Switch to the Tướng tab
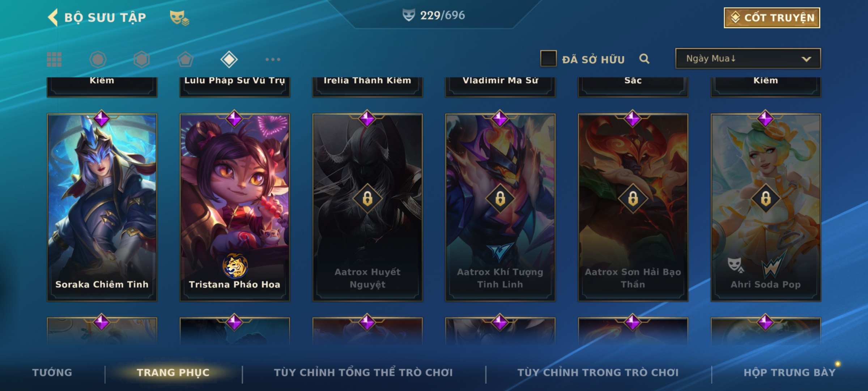Screen dimensions: 868x391 coord(52,373)
